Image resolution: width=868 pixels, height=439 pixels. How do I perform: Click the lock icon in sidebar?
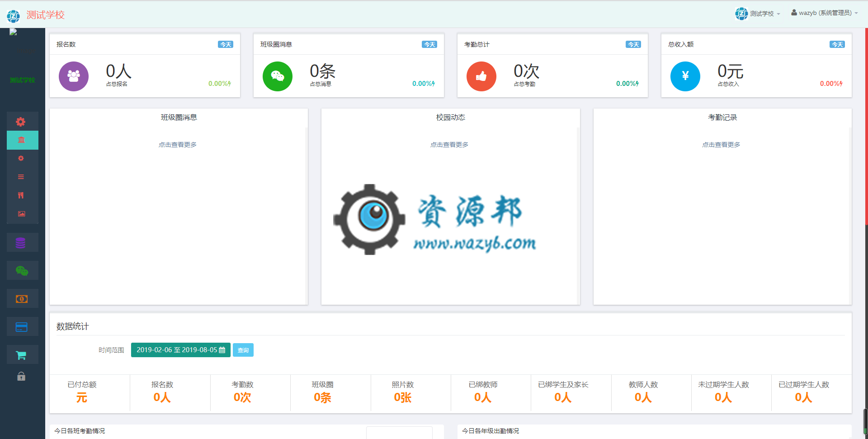click(x=21, y=376)
